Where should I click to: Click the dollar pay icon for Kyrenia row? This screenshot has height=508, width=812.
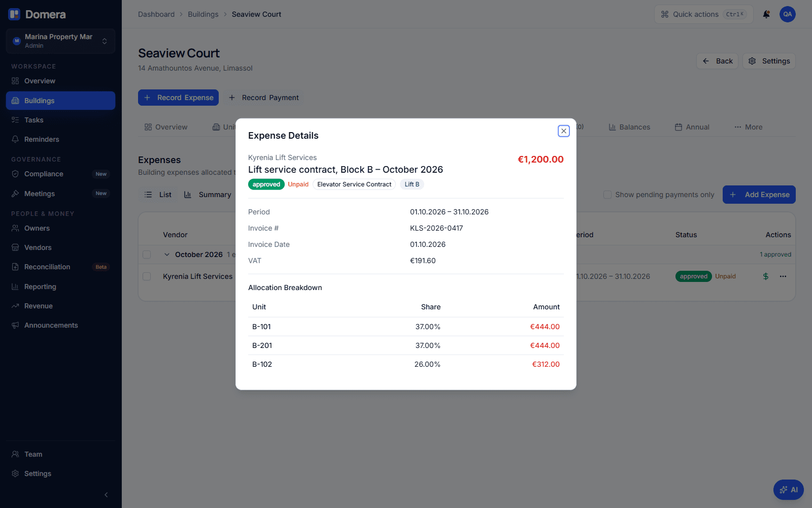coord(766,276)
